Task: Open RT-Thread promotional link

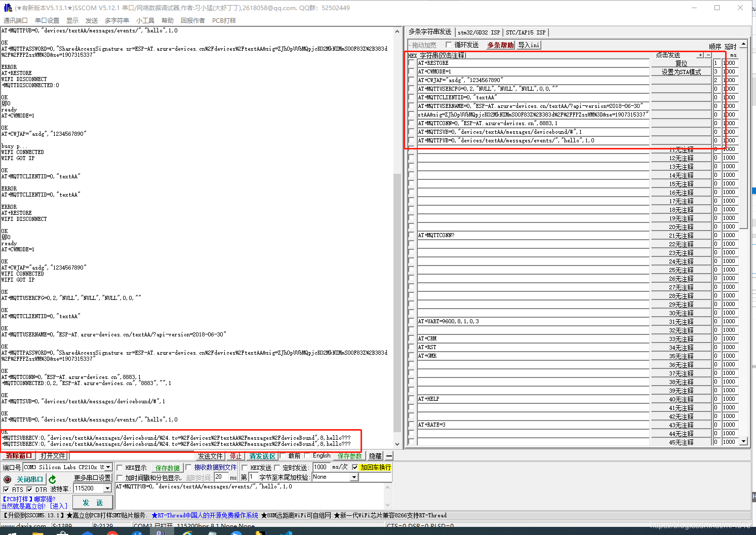Action: coord(205,515)
